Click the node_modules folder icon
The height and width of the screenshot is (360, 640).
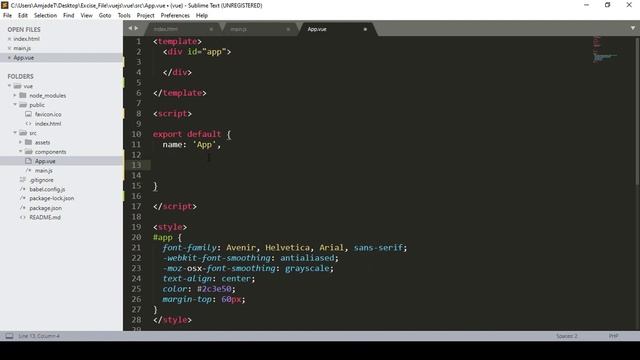pyautogui.click(x=23, y=96)
